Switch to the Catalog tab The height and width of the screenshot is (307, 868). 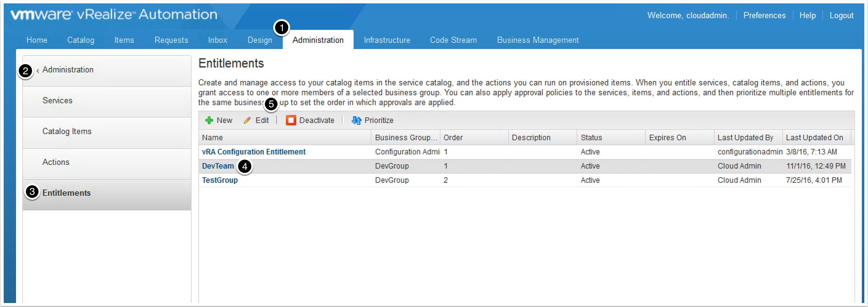pos(80,40)
